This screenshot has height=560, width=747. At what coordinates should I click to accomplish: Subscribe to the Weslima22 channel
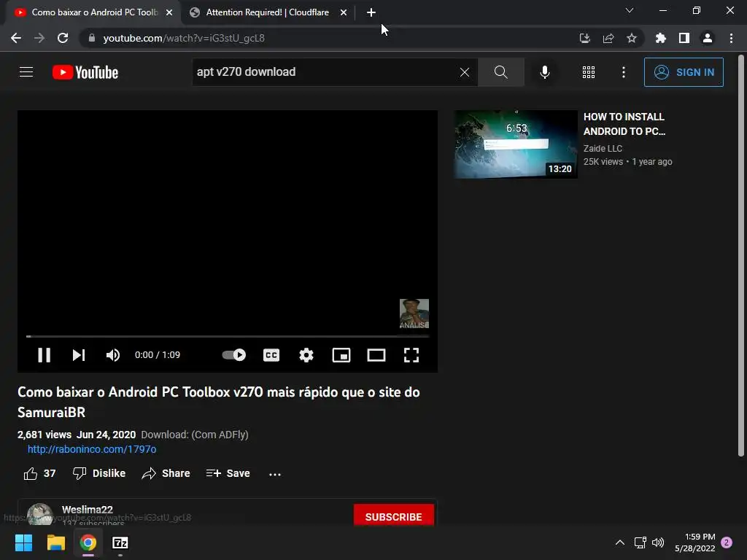click(x=393, y=516)
